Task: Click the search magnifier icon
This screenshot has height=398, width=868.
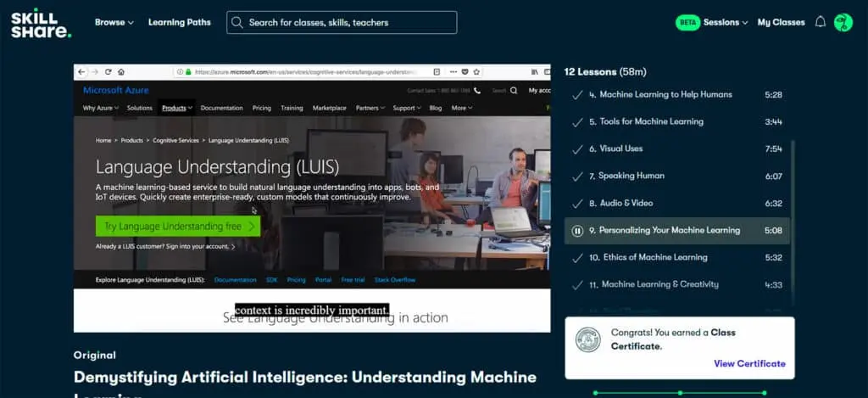Action: click(237, 23)
